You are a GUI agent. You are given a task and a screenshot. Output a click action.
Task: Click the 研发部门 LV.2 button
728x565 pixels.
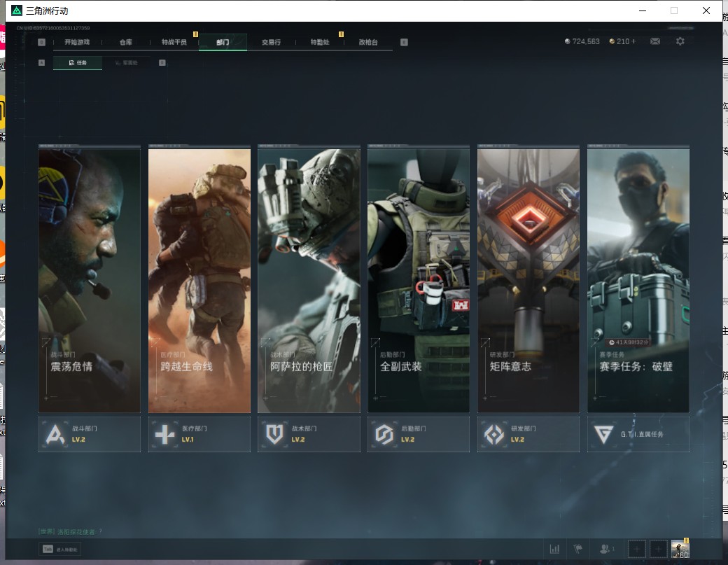pyautogui.click(x=528, y=435)
